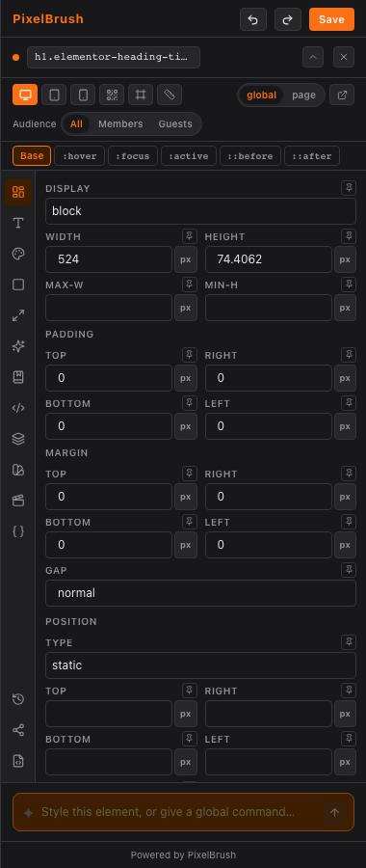Pin the Padding Right property
Screen dimensions: 366x868
point(349,355)
